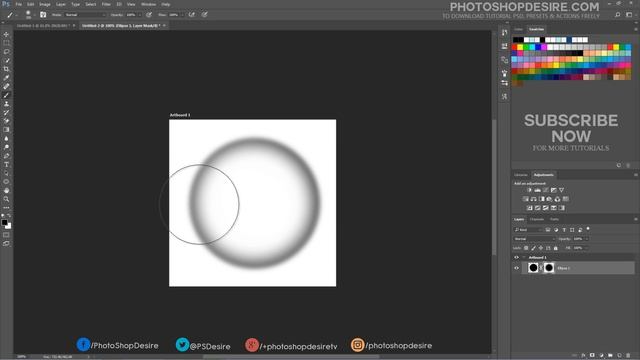Select the Clone Stamp tool
The image size is (640, 360).
[6, 104]
